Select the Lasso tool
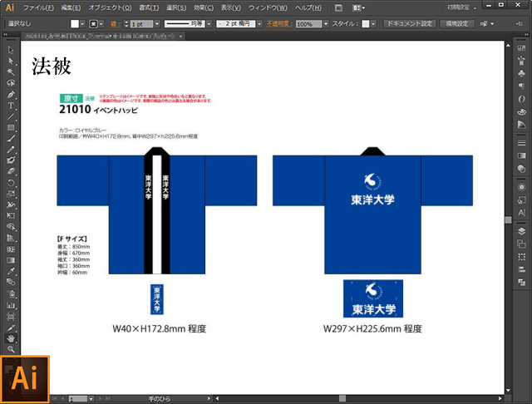The image size is (532, 404). 11,83
